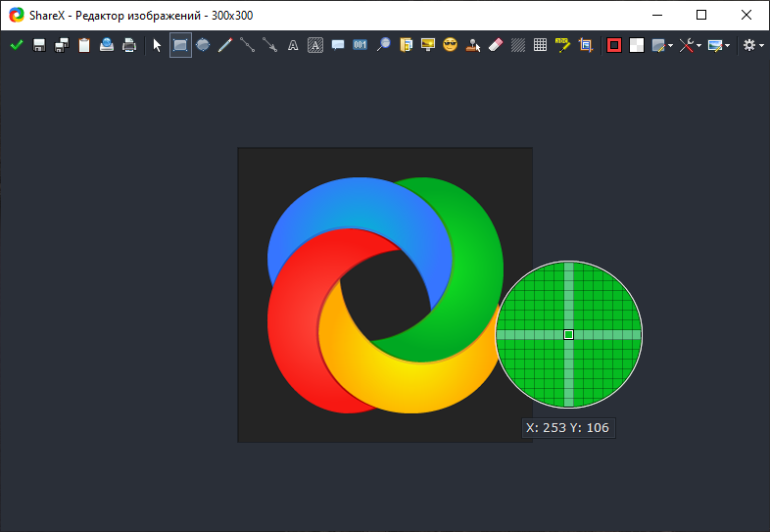Screen dimensions: 770x532
Task: Choose the Text with background tool
Action: click(x=315, y=45)
